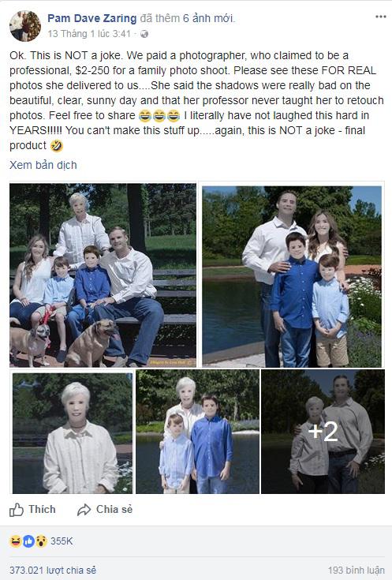Click the Thích like button label
The width and height of the screenshot is (392, 580).
pos(42,509)
